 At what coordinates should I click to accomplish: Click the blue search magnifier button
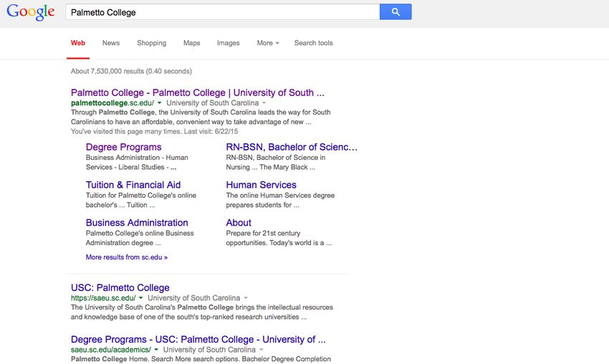pyautogui.click(x=395, y=12)
